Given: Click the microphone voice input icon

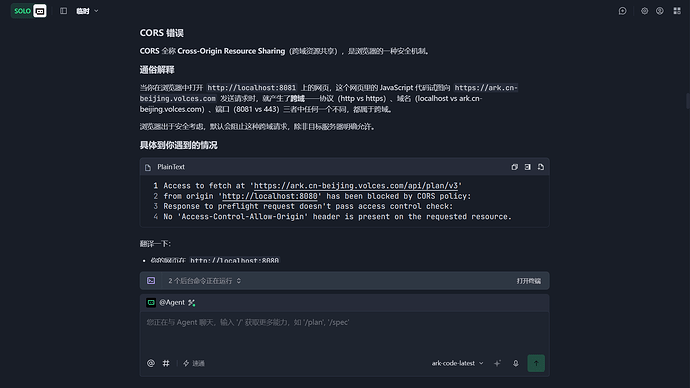Looking at the screenshot, I should [x=515, y=363].
